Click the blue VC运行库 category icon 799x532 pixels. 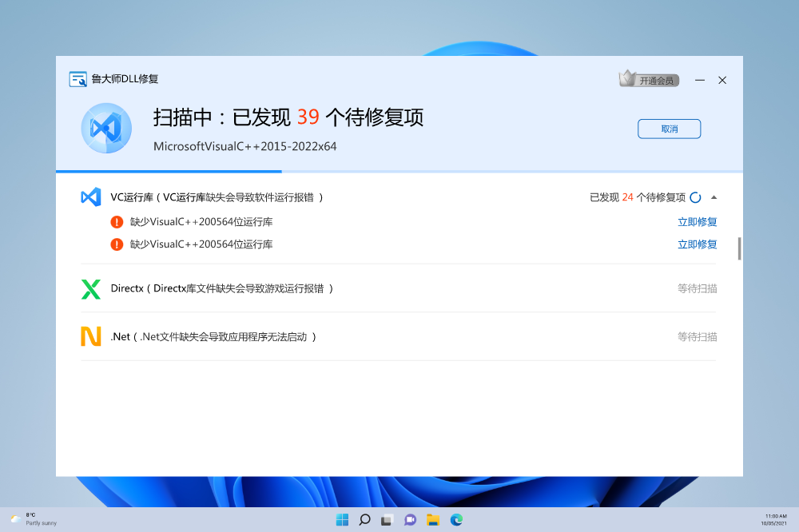pyautogui.click(x=91, y=197)
